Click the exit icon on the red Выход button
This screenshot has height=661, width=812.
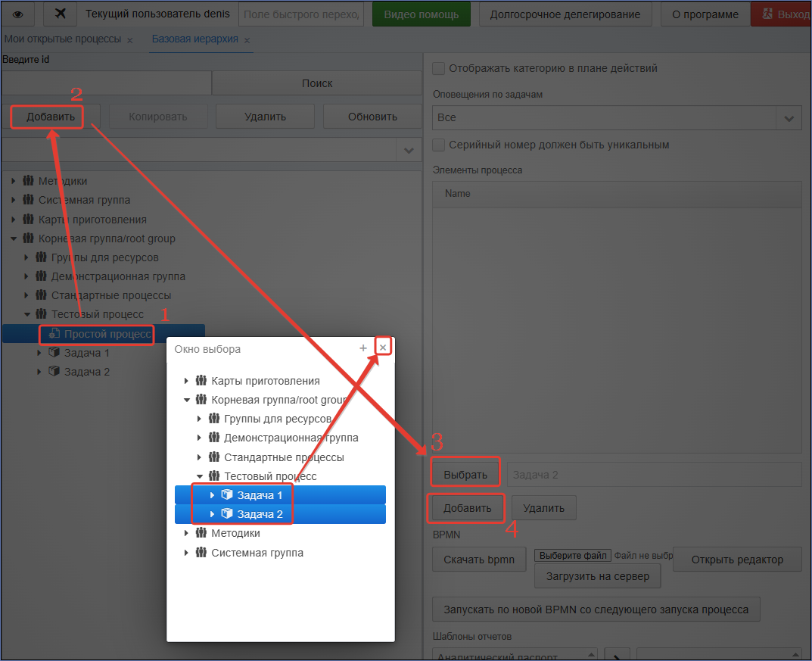tap(767, 14)
